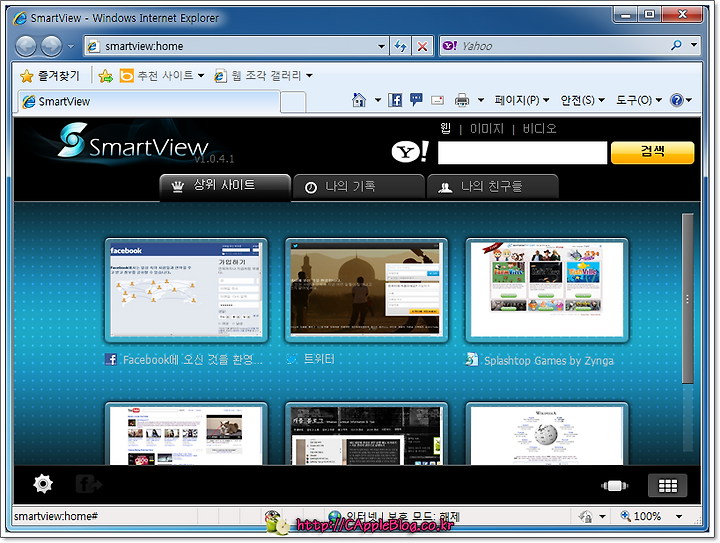The width and height of the screenshot is (720, 543).
Task: Open the Splashtop Games by Zynga thumbnail
Action: point(546,290)
